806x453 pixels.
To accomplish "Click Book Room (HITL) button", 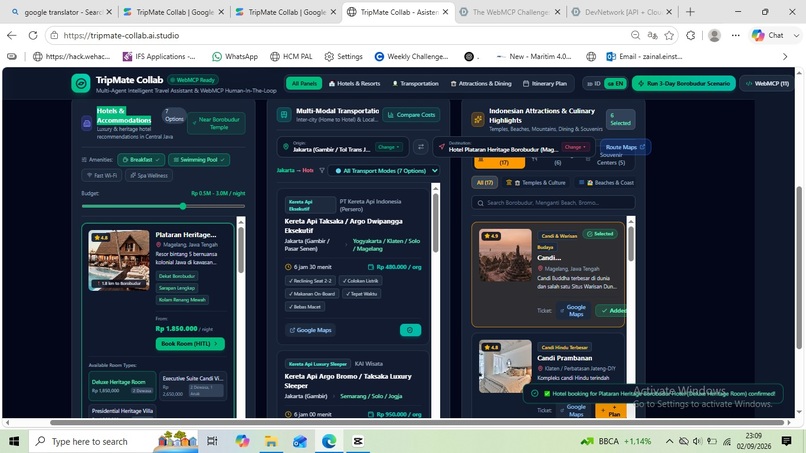I will click(x=190, y=343).
